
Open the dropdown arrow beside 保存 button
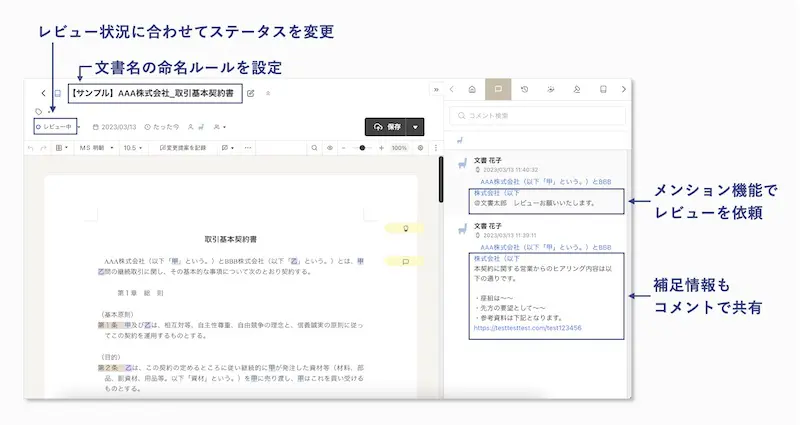(x=415, y=127)
